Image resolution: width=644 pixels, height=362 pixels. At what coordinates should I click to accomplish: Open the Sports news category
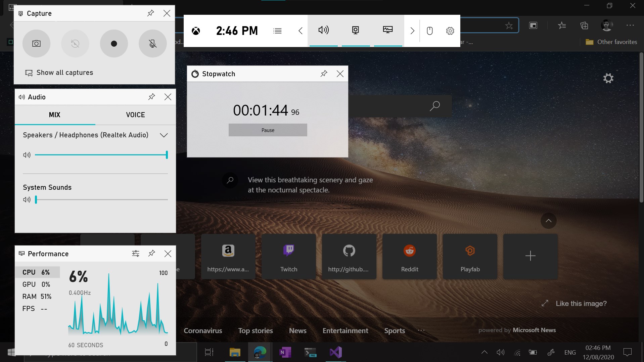[395, 331]
